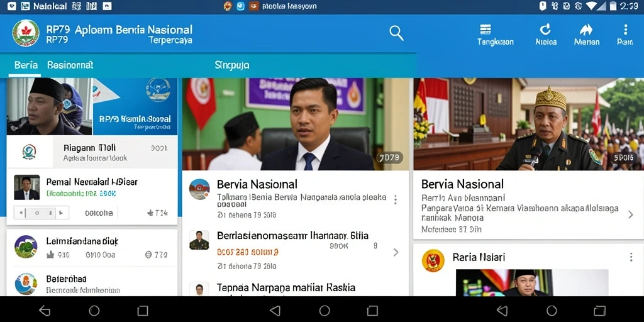Tap right Android recents button
Screen dimensions: 644x322
click(599, 311)
